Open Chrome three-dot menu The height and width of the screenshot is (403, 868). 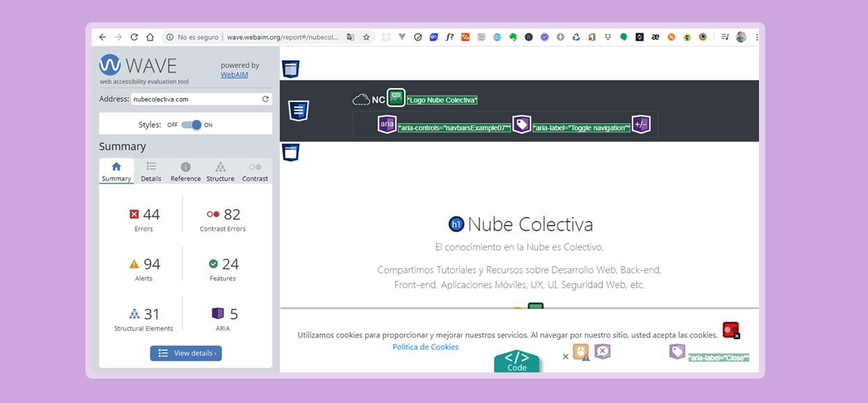point(756,37)
